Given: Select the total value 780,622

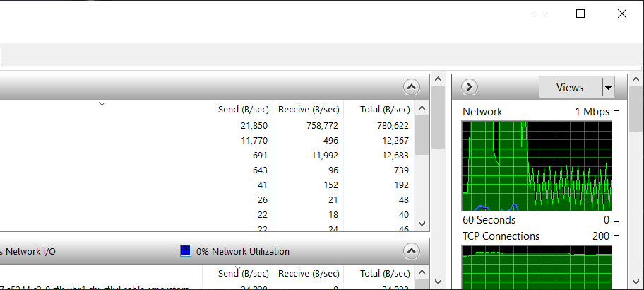Looking at the screenshot, I should click(393, 125).
